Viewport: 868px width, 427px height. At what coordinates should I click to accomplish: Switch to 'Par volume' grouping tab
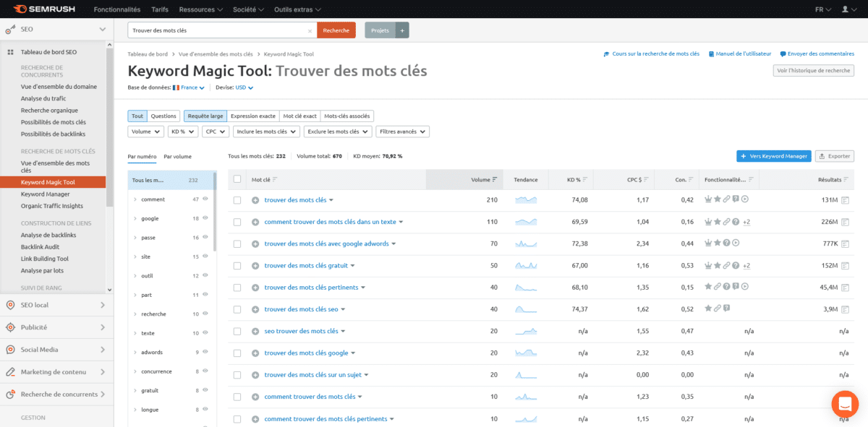tap(177, 156)
